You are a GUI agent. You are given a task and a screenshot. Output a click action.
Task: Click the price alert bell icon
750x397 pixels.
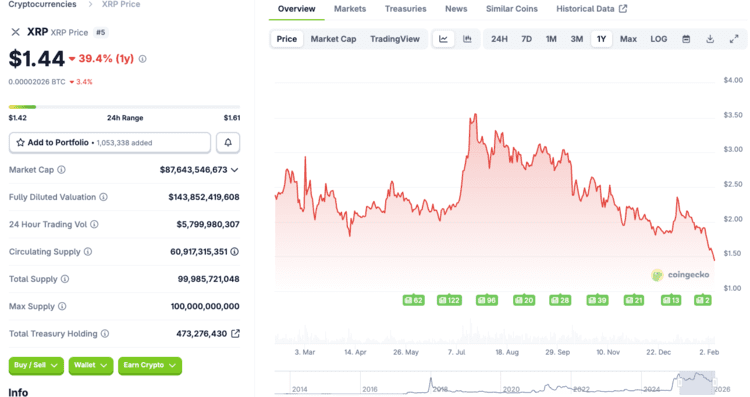[228, 143]
